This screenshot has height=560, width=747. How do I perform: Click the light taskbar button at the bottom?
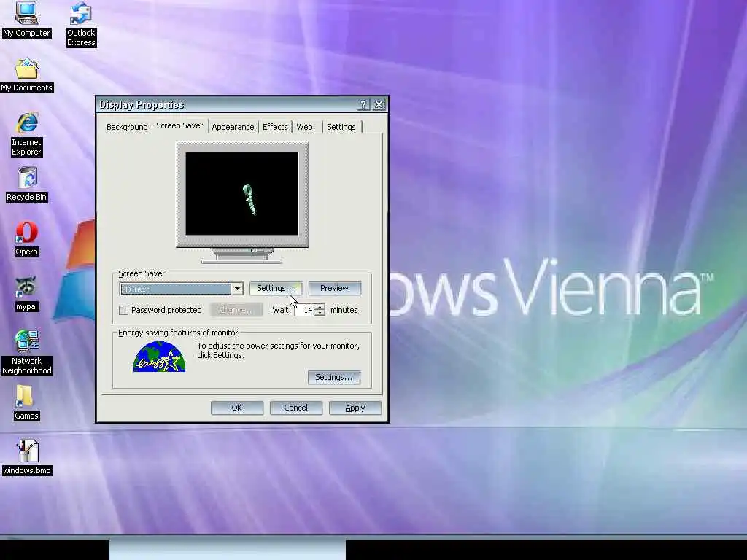point(228,549)
